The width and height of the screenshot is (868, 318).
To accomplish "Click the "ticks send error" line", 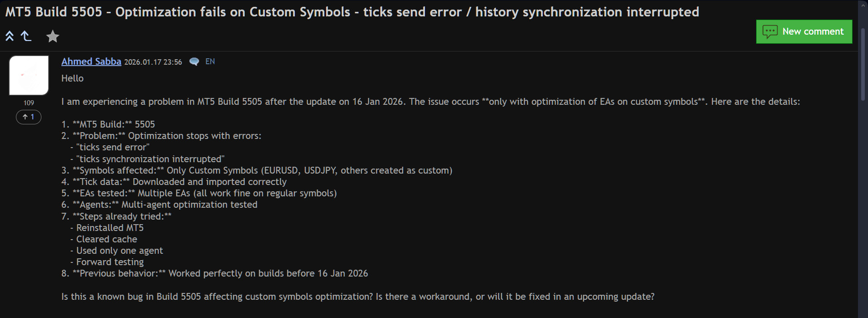I will click(112, 147).
